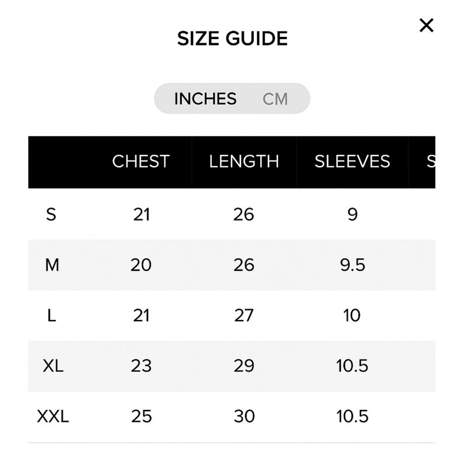Click the sleeves value 9 for size S
The image size is (468, 476).
click(x=352, y=215)
